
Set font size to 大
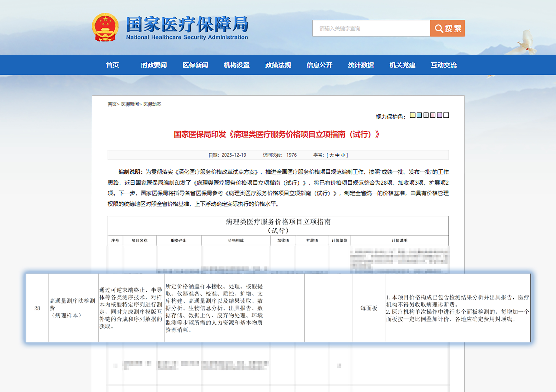click(x=332, y=155)
